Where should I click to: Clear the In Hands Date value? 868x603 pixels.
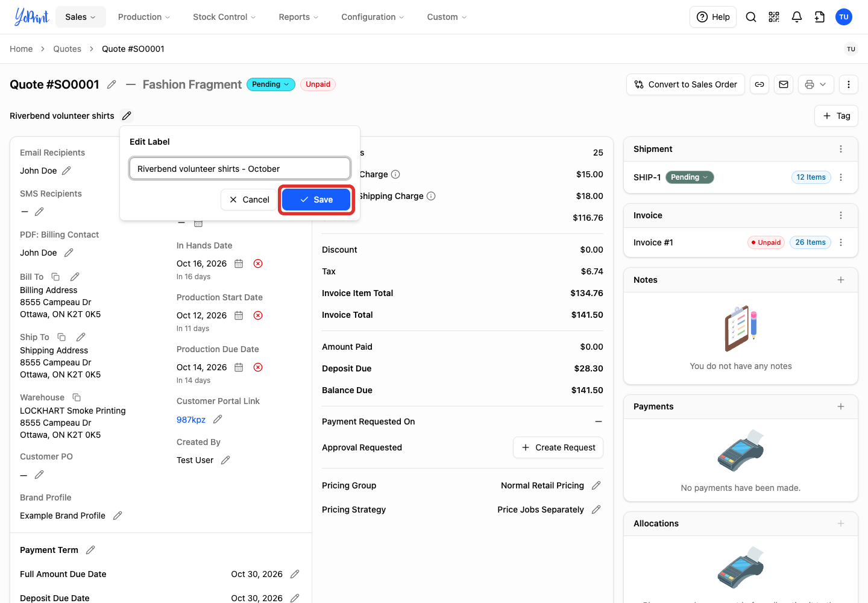point(258,264)
